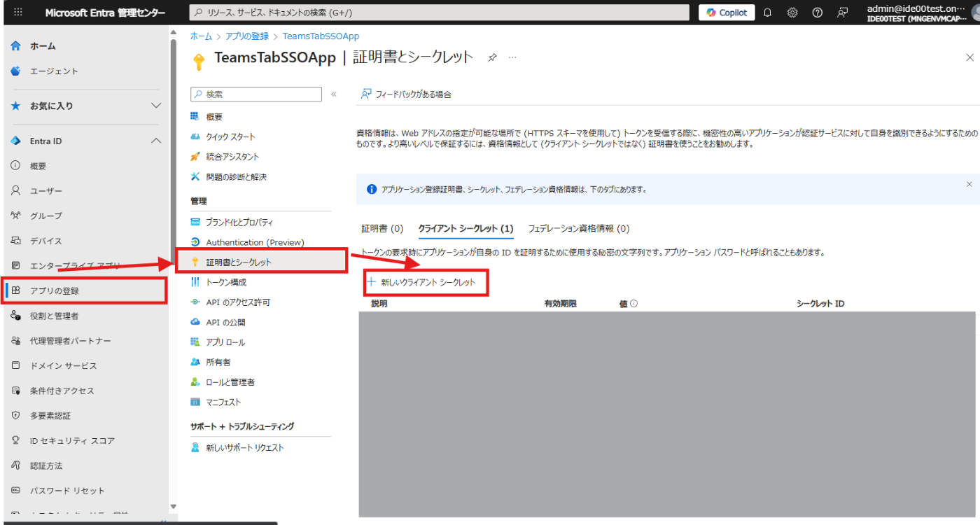Open the settings gear icon

(792, 13)
